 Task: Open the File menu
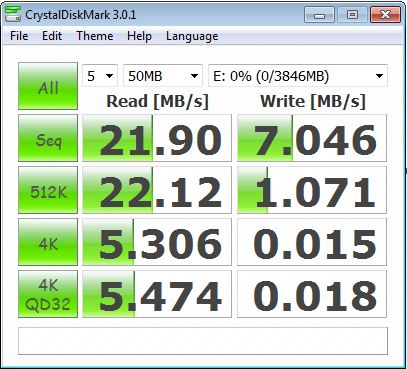19,36
